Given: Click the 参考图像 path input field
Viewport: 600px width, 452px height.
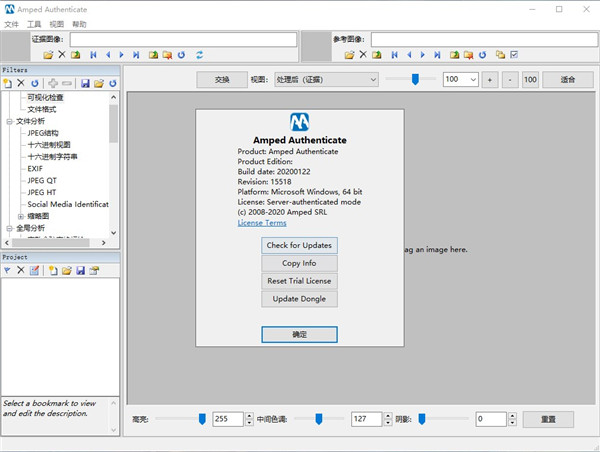Looking at the screenshot, I should 484,39.
